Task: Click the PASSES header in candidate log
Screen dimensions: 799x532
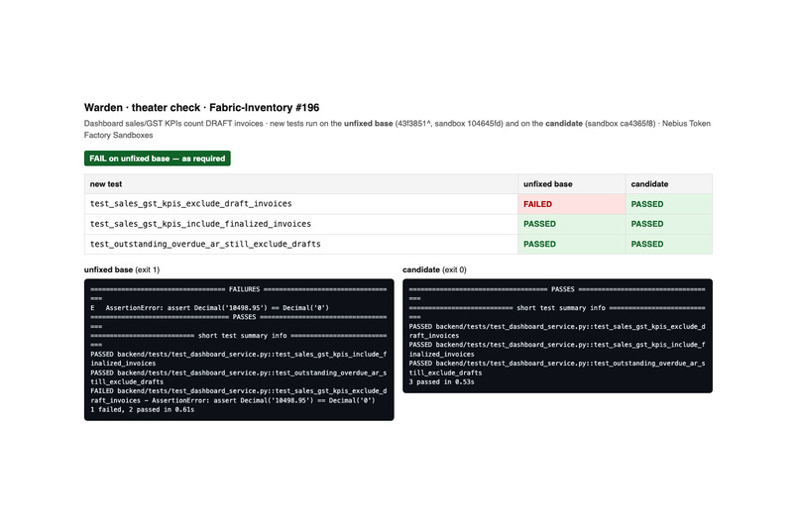Action: click(557, 289)
